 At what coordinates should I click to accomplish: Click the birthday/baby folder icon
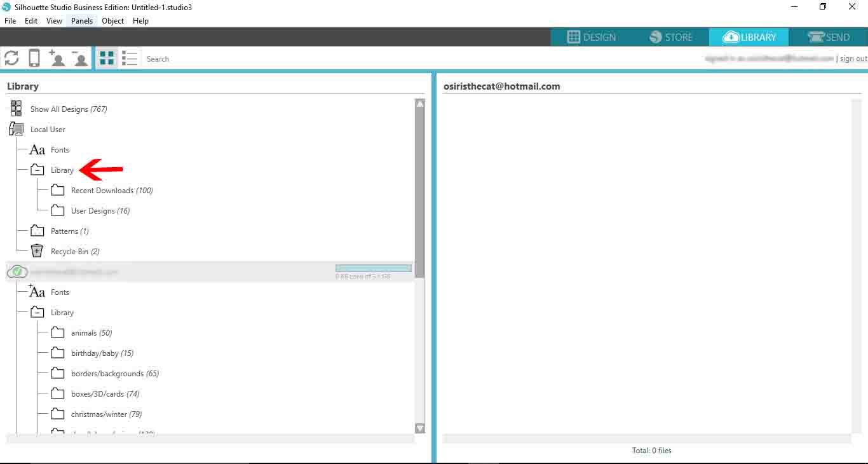(58, 353)
